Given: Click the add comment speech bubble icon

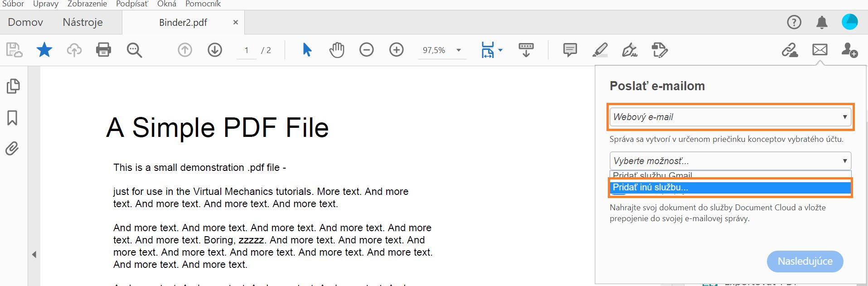Looking at the screenshot, I should [x=570, y=50].
